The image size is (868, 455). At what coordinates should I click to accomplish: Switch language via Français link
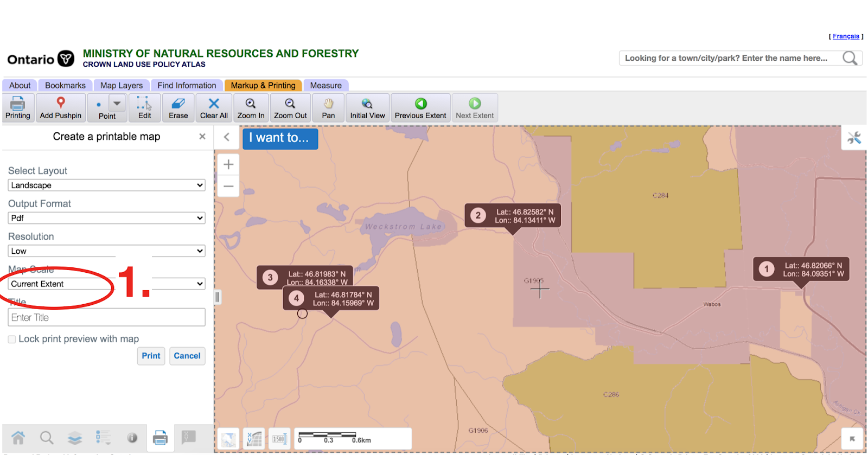[x=846, y=36]
